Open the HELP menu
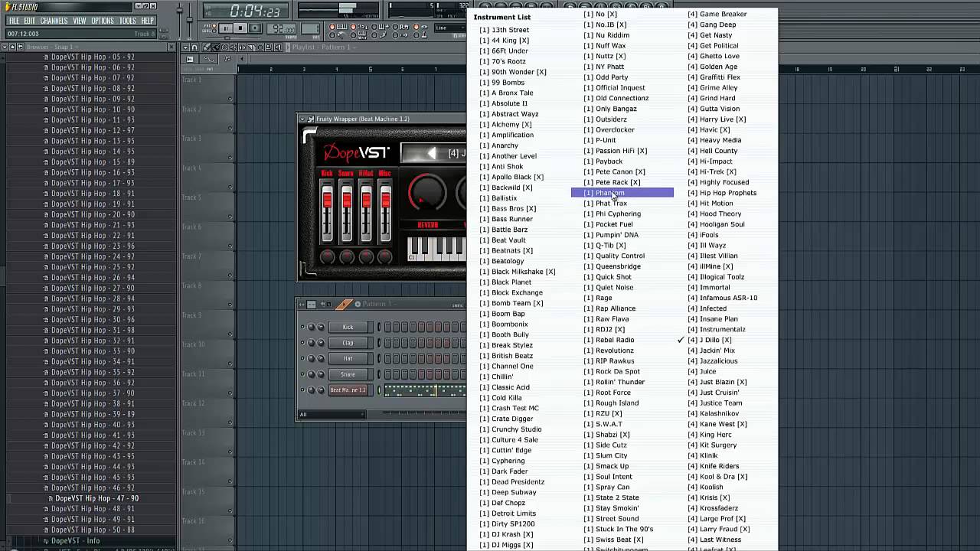The height and width of the screenshot is (551, 980). [x=147, y=21]
